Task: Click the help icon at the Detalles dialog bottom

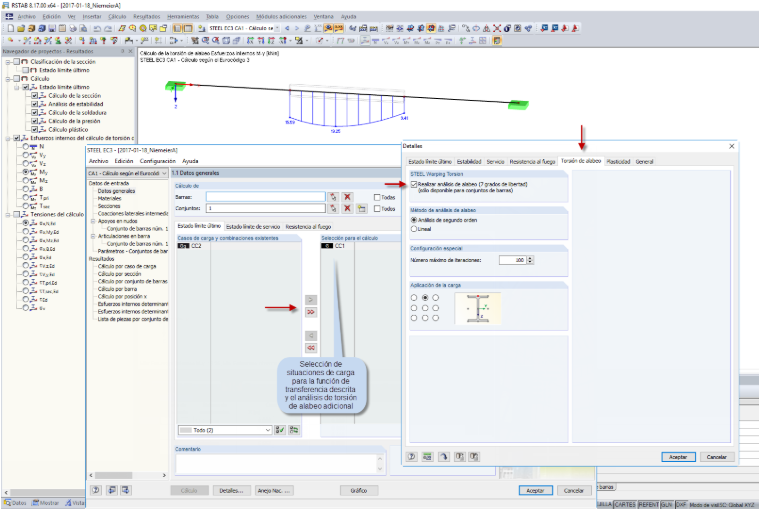Action: click(412, 457)
